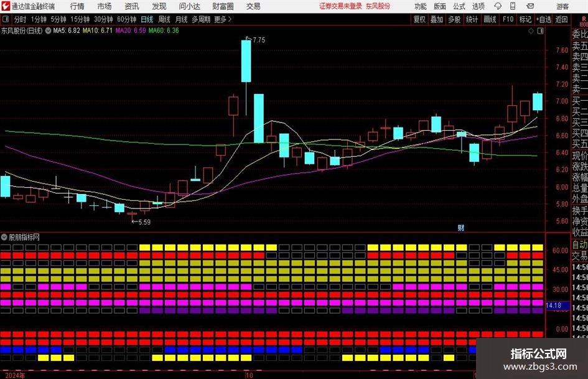Open the 发现 menu
This screenshot has height=379, width=588.
(x=159, y=6)
